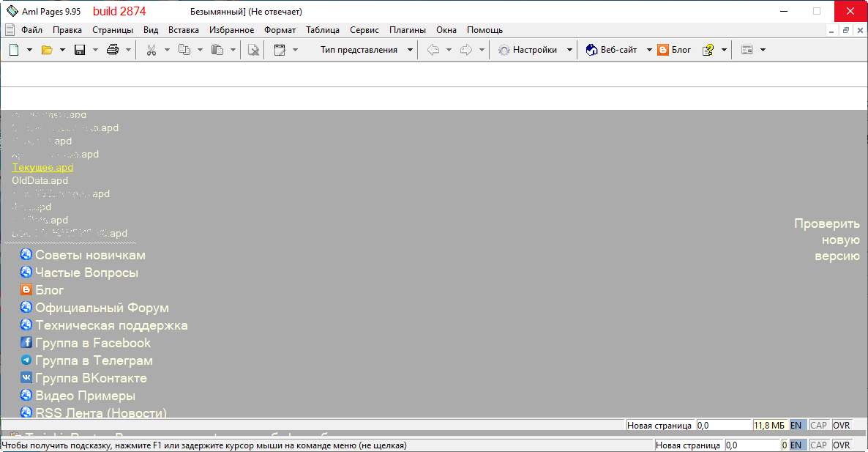The image size is (868, 452).
Task: Click the notepad sticky icon
Action: (280, 50)
